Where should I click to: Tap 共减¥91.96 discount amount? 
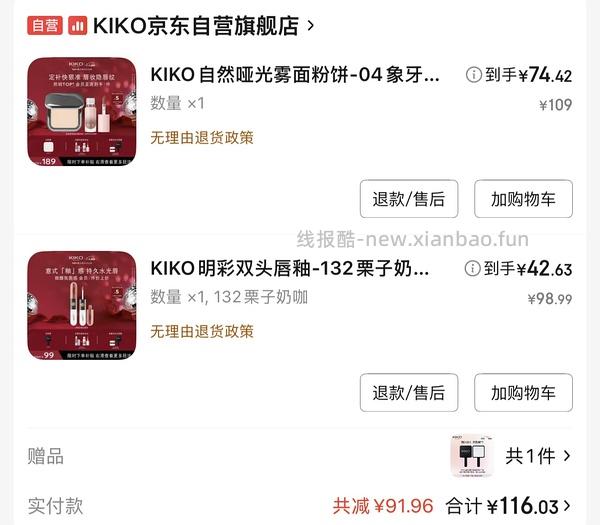click(x=383, y=506)
